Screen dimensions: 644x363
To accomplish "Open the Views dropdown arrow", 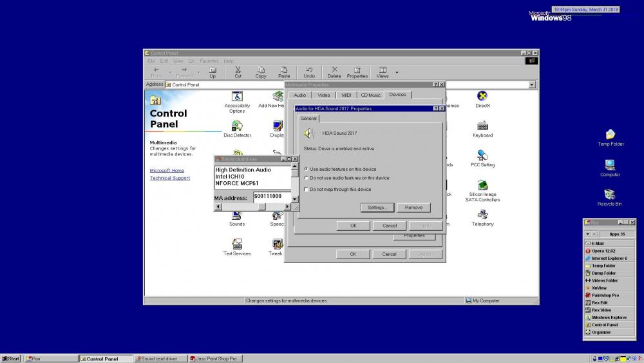I will pyautogui.click(x=397, y=72).
